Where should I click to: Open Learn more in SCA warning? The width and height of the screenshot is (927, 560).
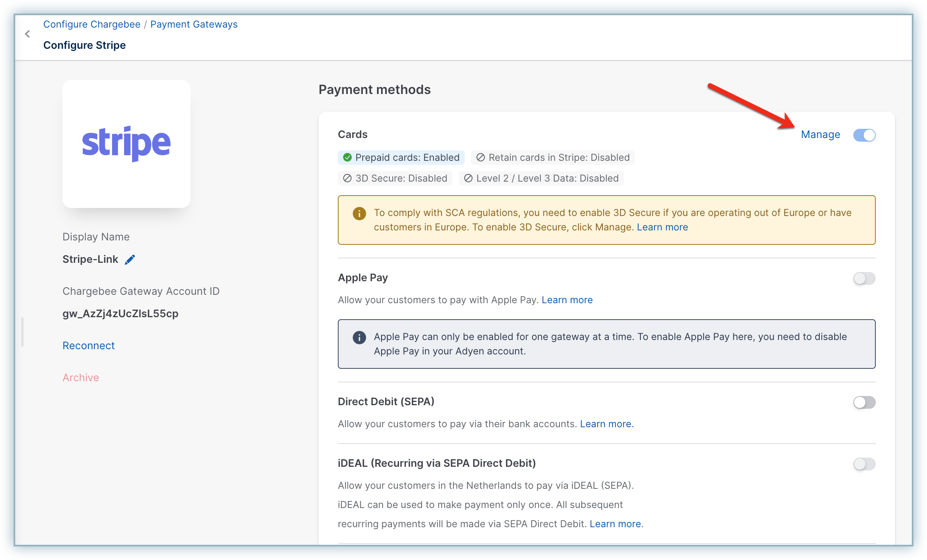coord(662,227)
